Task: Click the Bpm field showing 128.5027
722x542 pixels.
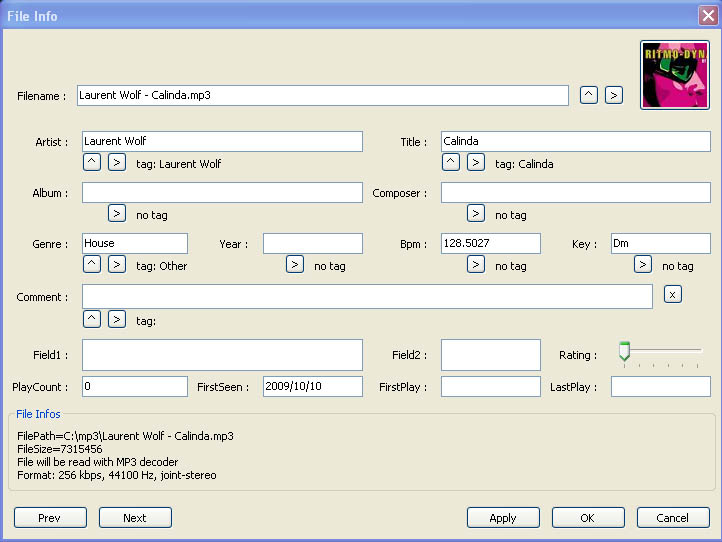Action: [491, 243]
